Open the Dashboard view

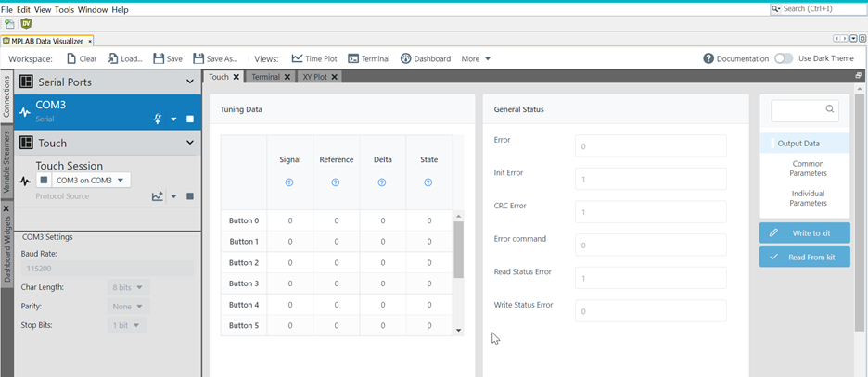406,58
